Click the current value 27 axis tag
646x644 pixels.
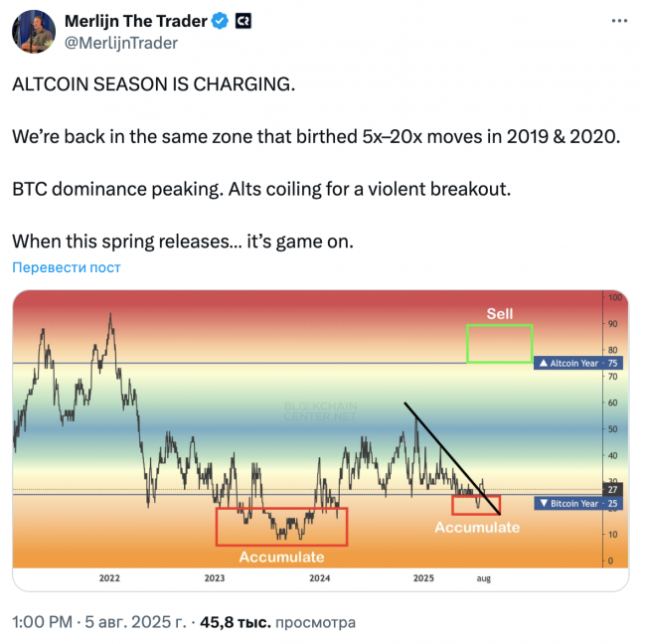(x=612, y=490)
